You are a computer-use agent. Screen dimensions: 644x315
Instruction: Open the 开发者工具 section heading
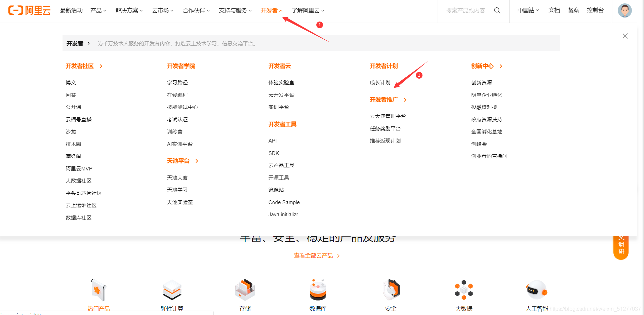pyautogui.click(x=282, y=124)
